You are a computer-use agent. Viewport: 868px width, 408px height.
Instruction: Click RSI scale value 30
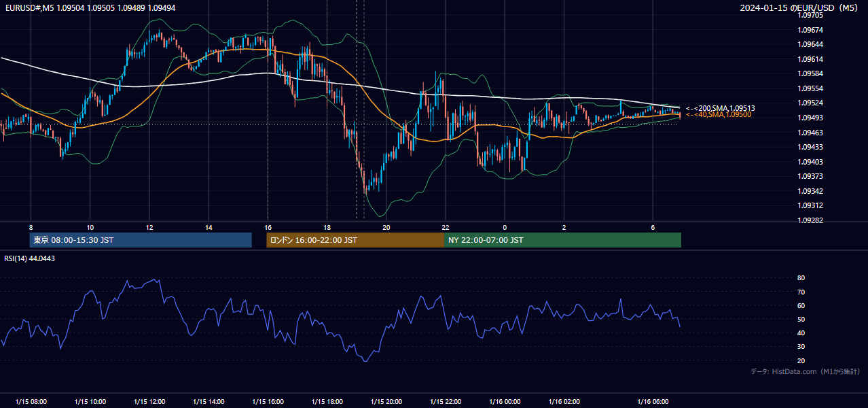pos(801,347)
